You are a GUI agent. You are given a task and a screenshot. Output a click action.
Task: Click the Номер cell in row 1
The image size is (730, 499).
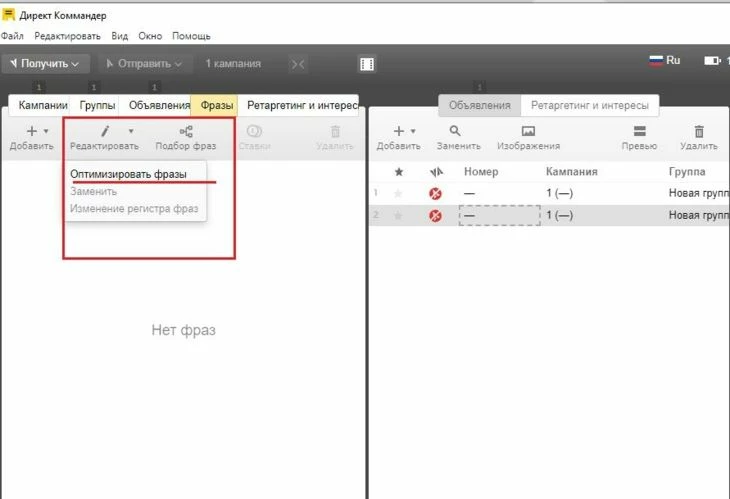500,193
